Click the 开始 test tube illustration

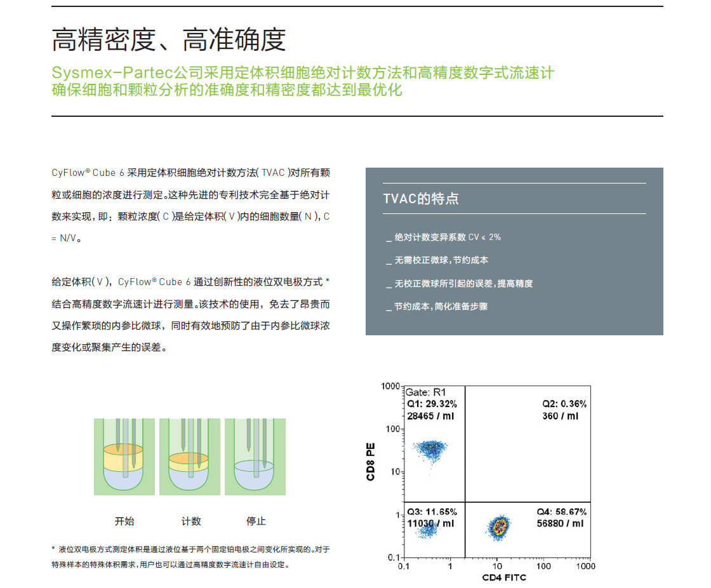[x=123, y=457]
